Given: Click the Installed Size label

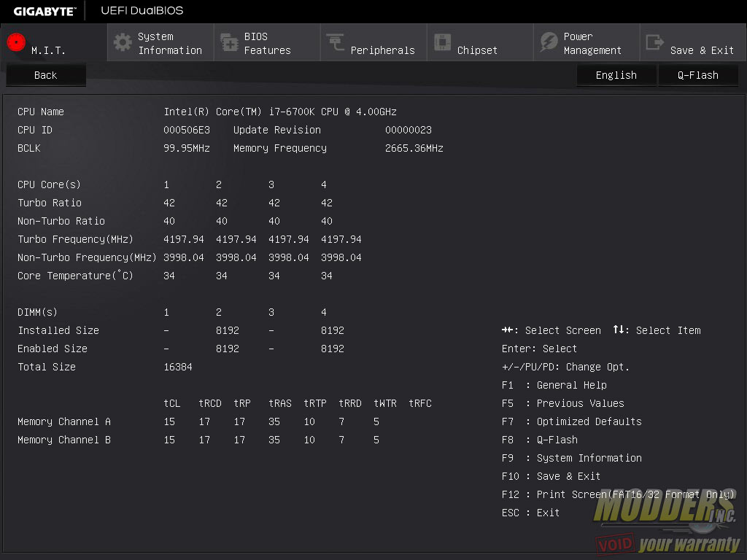Looking at the screenshot, I should click(x=58, y=330).
